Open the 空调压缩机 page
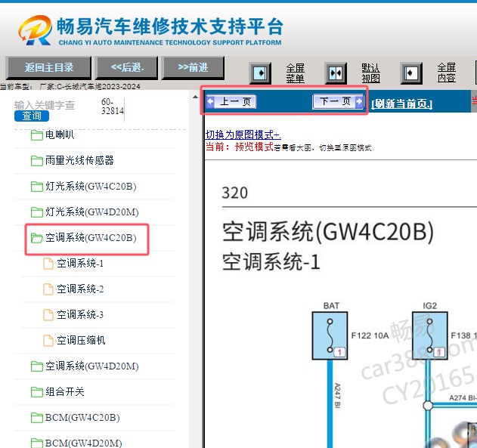Viewport: 477px width, 448px height. [74, 341]
